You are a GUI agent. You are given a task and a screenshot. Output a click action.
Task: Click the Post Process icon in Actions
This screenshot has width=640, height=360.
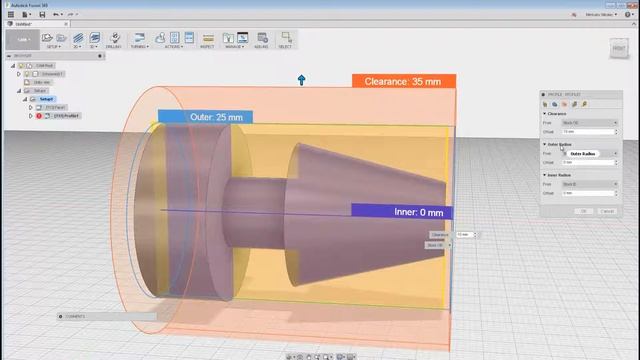[x=175, y=38]
